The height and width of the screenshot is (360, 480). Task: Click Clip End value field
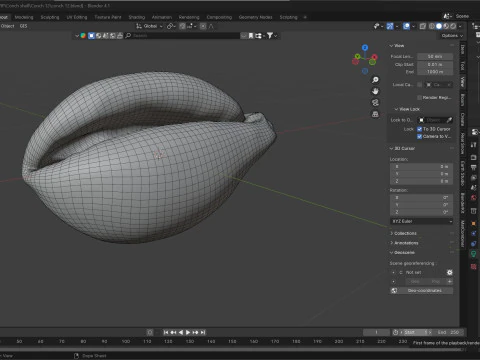point(435,72)
